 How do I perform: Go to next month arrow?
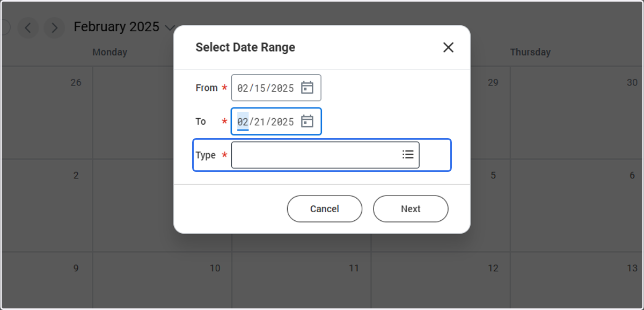54,27
